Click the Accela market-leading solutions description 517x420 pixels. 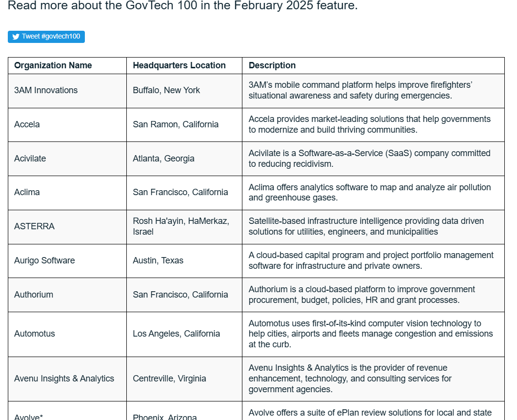tap(373, 125)
